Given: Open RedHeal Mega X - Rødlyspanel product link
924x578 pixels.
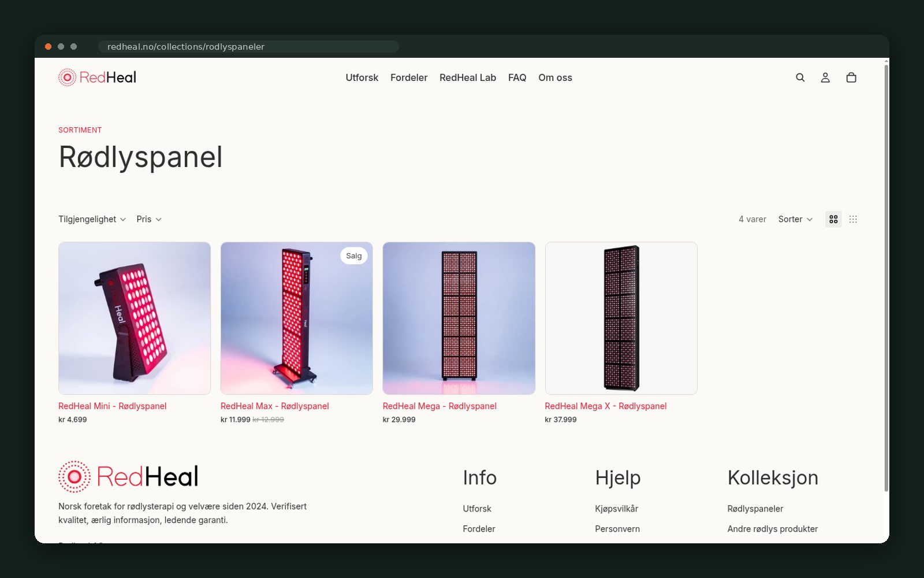Looking at the screenshot, I should pos(606,406).
